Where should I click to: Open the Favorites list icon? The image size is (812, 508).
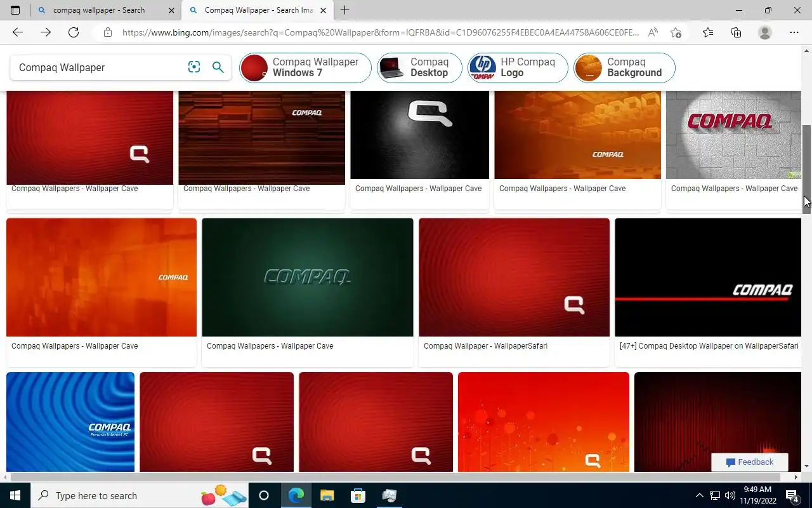(x=708, y=32)
